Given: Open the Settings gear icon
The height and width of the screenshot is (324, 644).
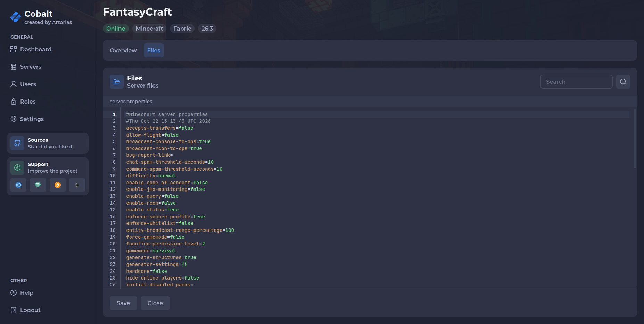Looking at the screenshot, I should click(14, 119).
